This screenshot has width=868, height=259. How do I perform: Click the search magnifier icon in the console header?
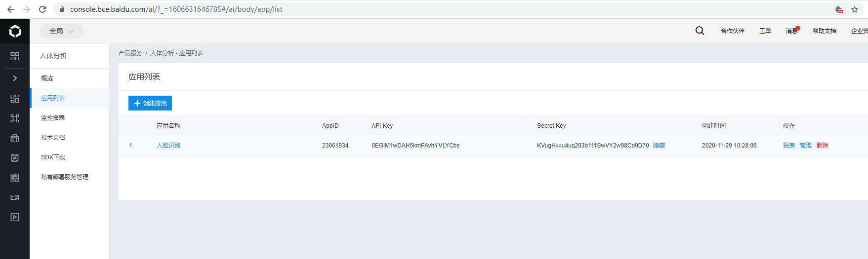(x=700, y=31)
